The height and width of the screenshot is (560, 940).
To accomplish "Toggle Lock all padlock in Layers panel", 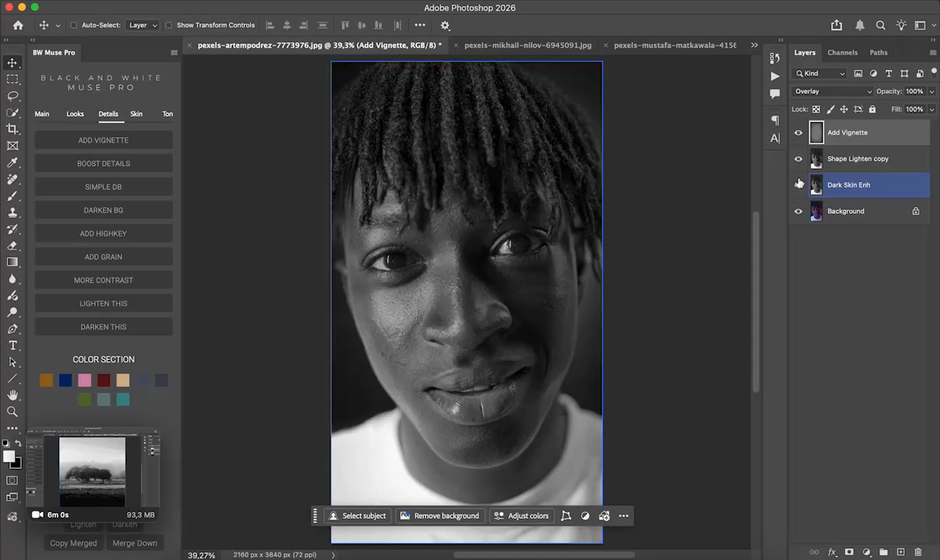I will coord(872,110).
